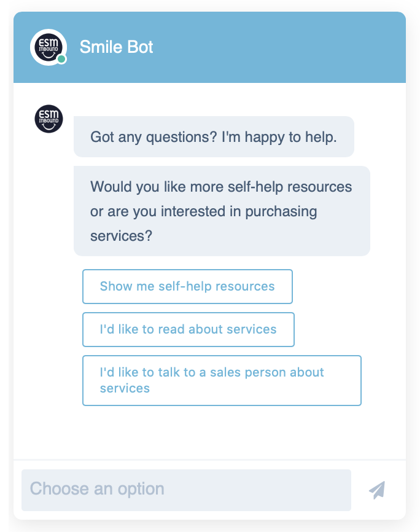Screen dimensions: 420x532
Task: Click the bot avatar beside the messages
Action: [x=49, y=119]
